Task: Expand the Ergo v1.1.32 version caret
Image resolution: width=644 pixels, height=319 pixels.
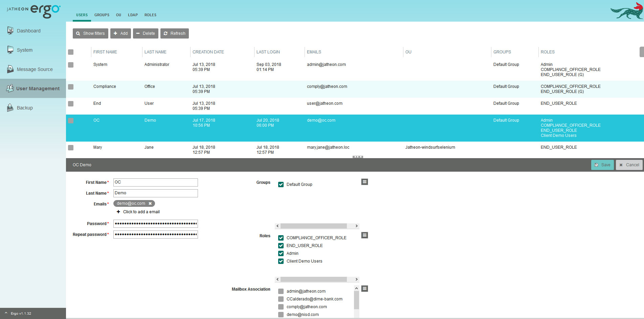Action: (6, 313)
